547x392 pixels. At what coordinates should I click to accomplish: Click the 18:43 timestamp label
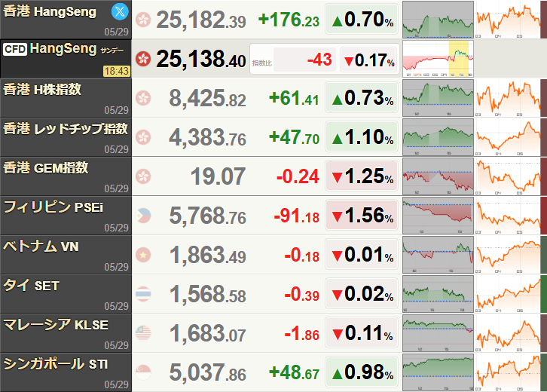pyautogui.click(x=117, y=71)
